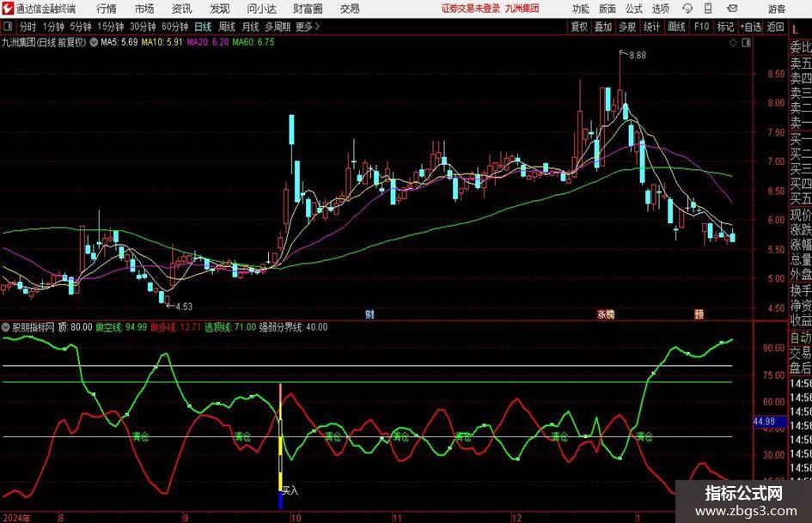Viewport: 812px width, 523px height.
Task: Open the mobile phone icon
Action: tap(708, 9)
